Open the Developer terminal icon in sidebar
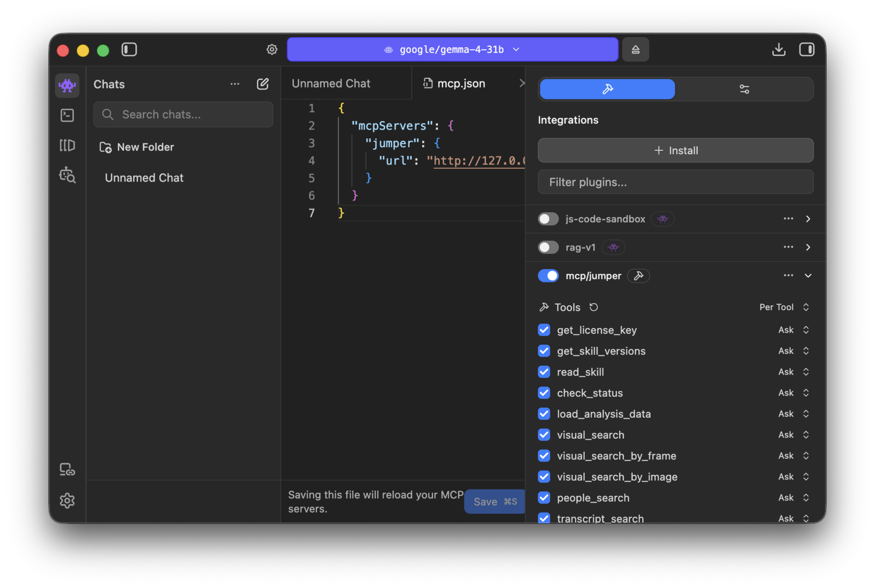 [67, 115]
